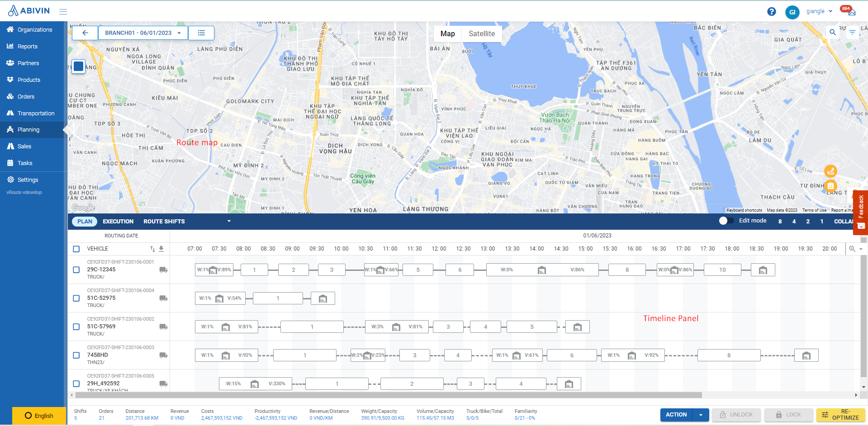Click the RE-OPTIMIZE button
The image size is (868, 426).
pos(840,415)
